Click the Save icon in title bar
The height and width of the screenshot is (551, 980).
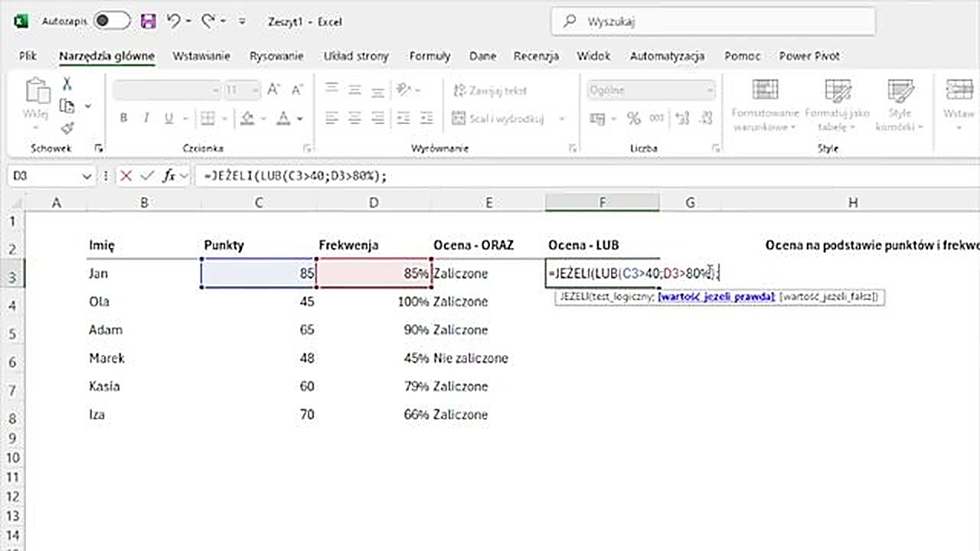pos(149,21)
